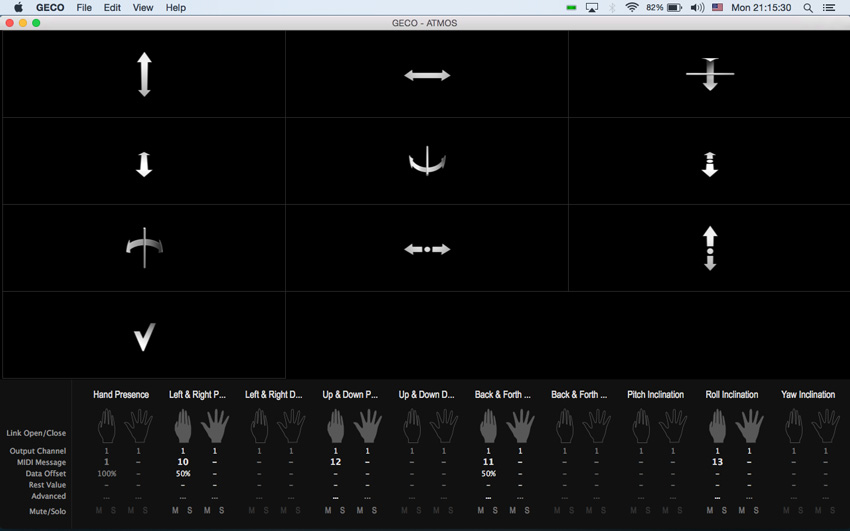Click MIDI Message value 11
Viewport: 850px width, 531px height.
pos(488,462)
